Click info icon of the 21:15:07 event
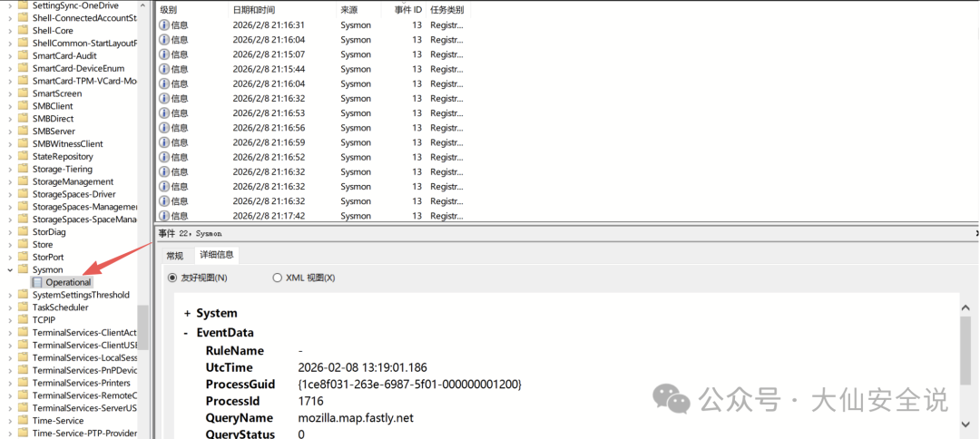This screenshot has height=439, width=980. (164, 54)
